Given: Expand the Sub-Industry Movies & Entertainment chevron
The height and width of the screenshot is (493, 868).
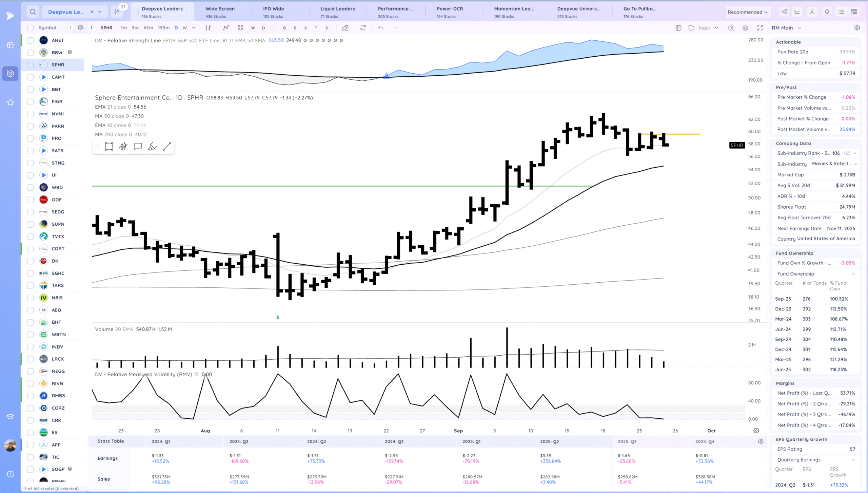Looking at the screenshot, I should (855, 164).
